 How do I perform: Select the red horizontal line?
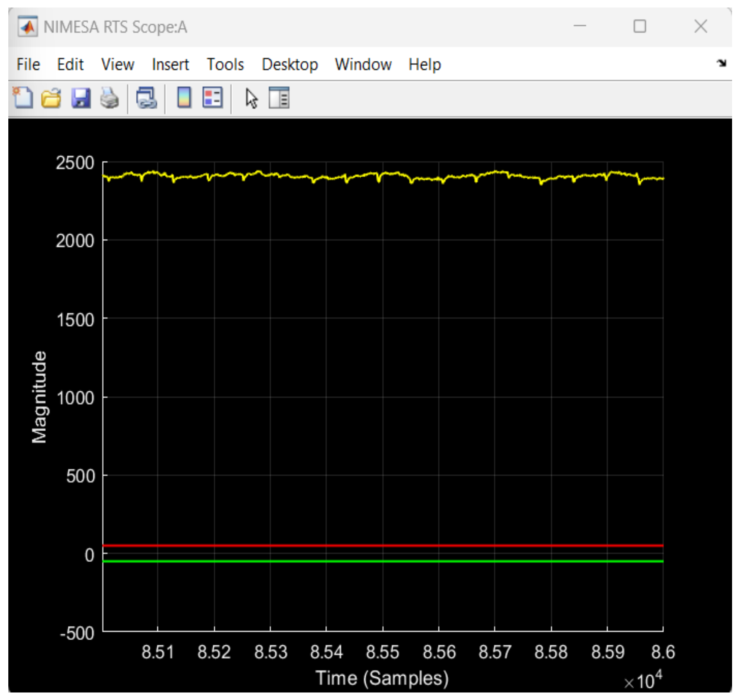click(383, 545)
